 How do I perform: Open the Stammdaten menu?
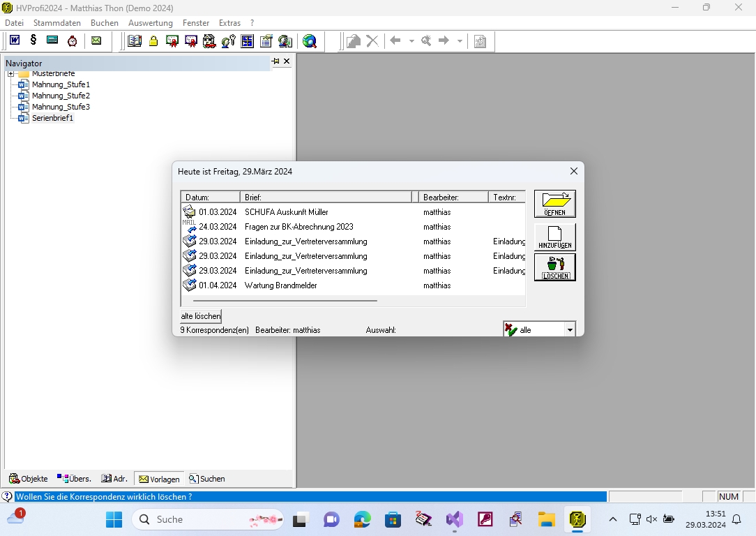[57, 22]
